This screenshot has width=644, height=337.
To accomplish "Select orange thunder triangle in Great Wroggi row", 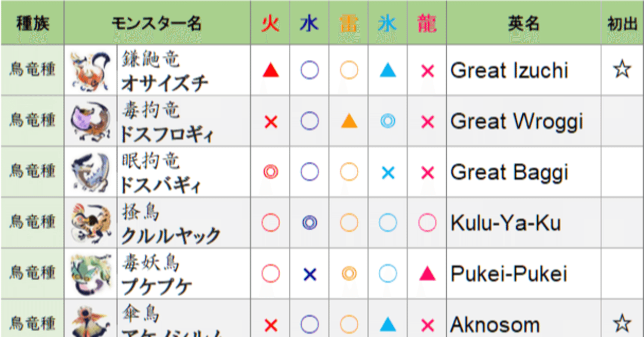I will [349, 121].
